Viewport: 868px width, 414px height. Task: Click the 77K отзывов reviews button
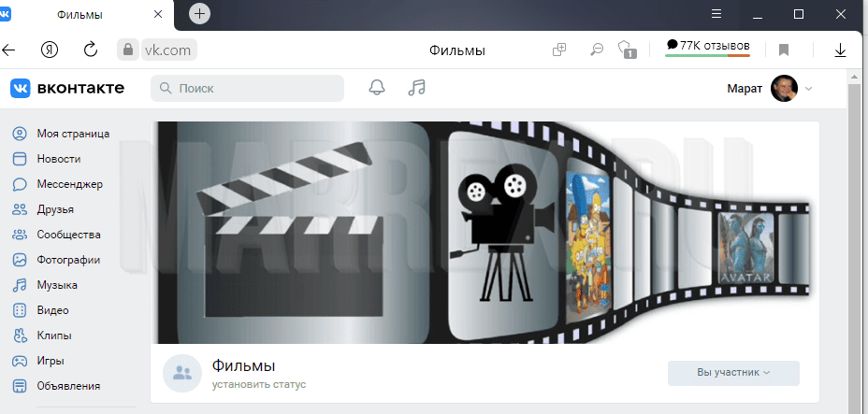[x=708, y=46]
